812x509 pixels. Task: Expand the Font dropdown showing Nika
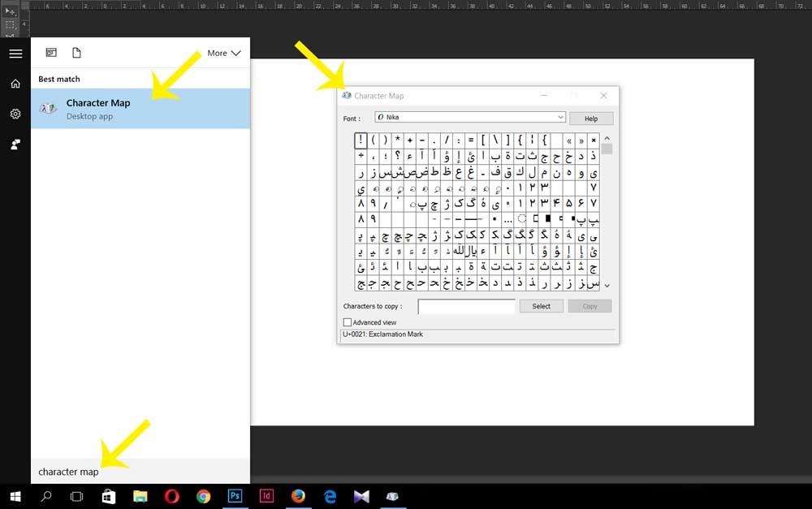[560, 118]
